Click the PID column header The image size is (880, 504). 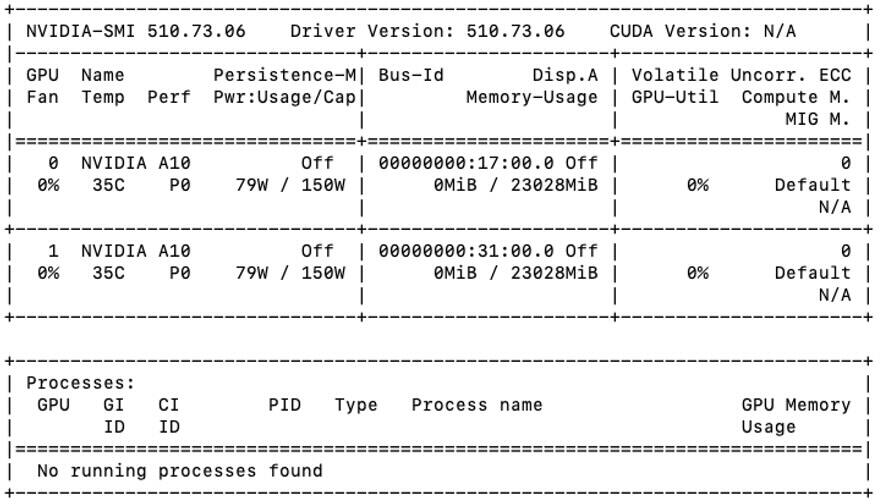coord(285,405)
